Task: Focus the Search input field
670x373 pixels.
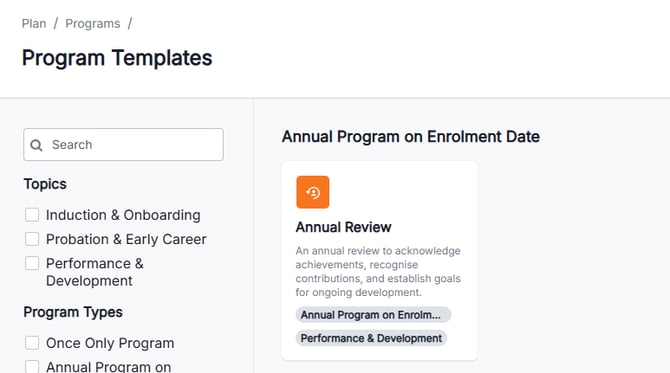Action: coord(123,144)
